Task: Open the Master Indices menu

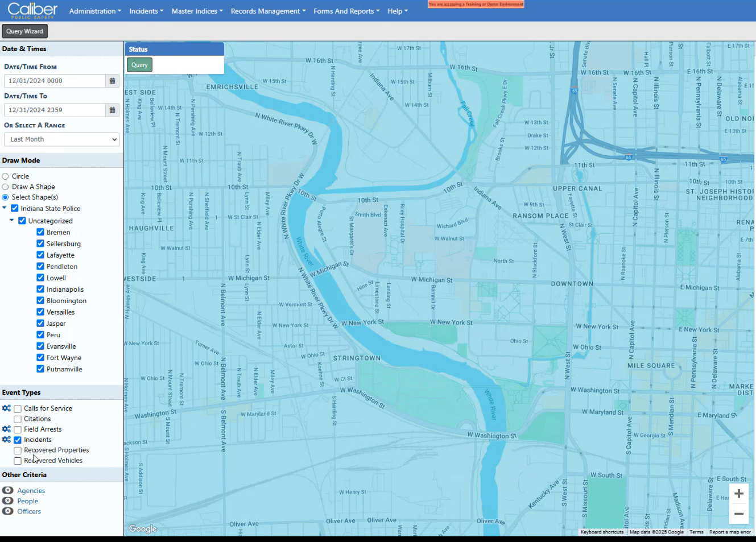Action: [197, 11]
